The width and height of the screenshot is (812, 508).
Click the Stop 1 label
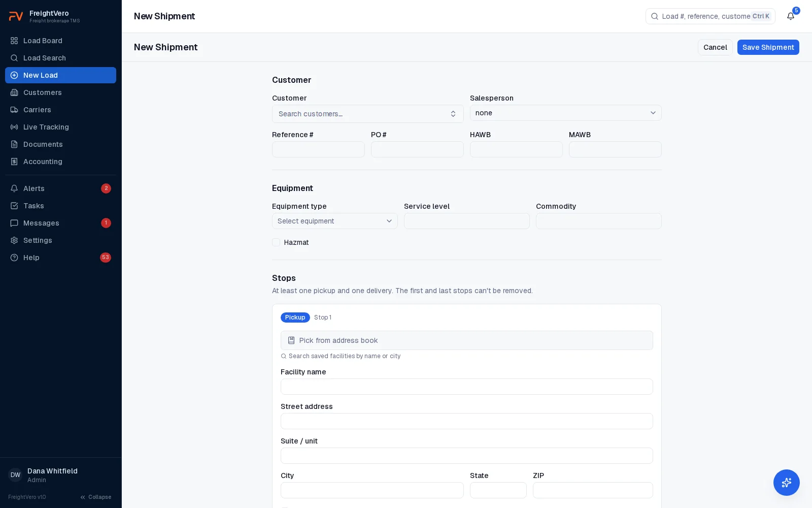[x=323, y=317]
